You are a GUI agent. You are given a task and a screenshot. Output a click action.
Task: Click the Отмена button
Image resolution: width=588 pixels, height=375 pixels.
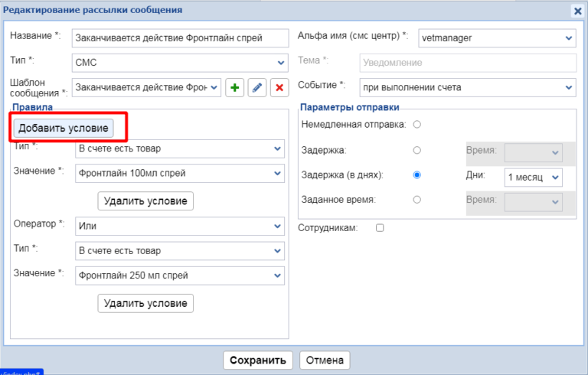[325, 360]
